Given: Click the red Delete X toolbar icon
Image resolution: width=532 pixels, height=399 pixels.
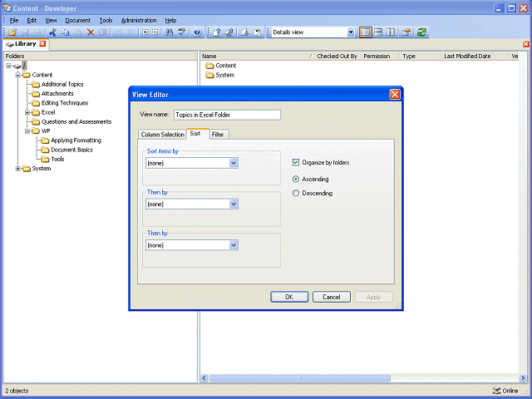Looking at the screenshot, I should click(x=91, y=32).
